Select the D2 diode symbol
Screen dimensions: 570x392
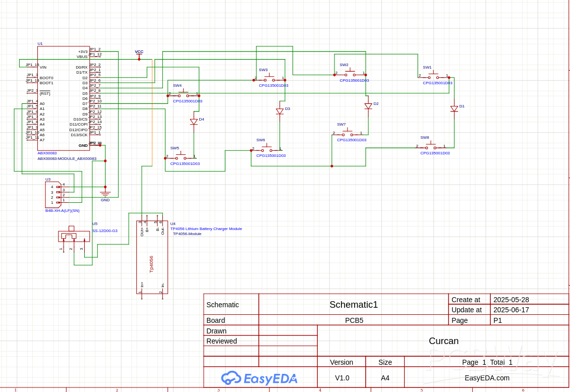pyautogui.click(x=368, y=106)
